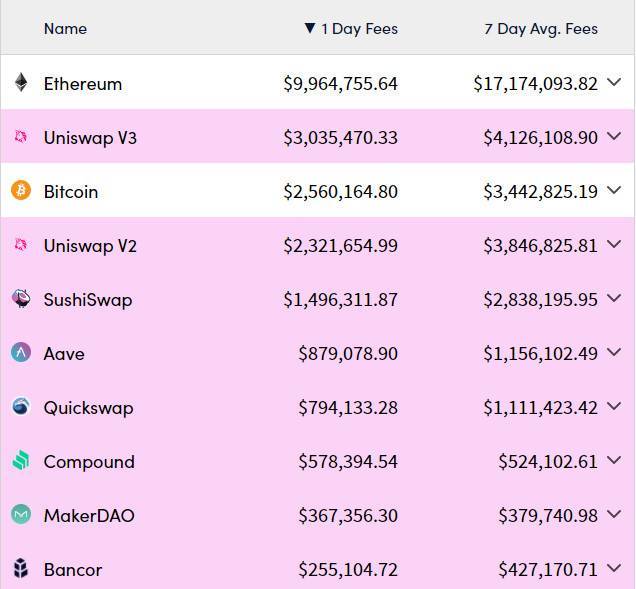The height and width of the screenshot is (589, 636).
Task: Click the Quickswap logo icon
Action: [x=21, y=406]
